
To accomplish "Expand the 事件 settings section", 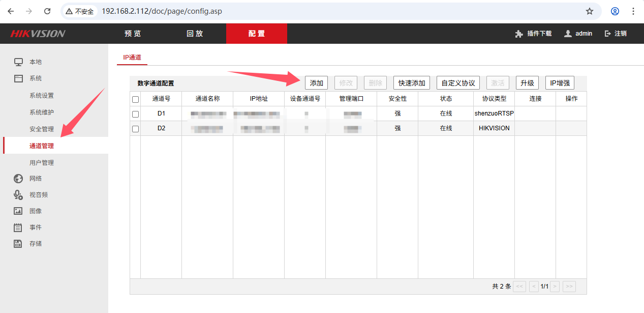I will click(x=36, y=227).
